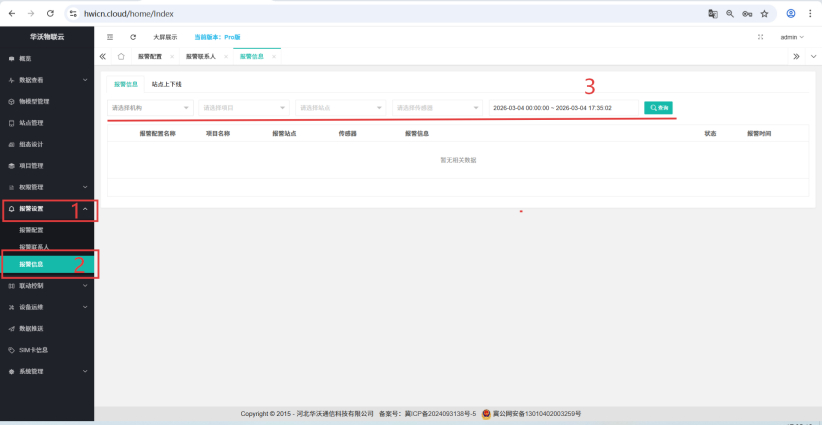The width and height of the screenshot is (822, 425).
Task: Close the 报警联系人 tab
Action: pos(226,57)
